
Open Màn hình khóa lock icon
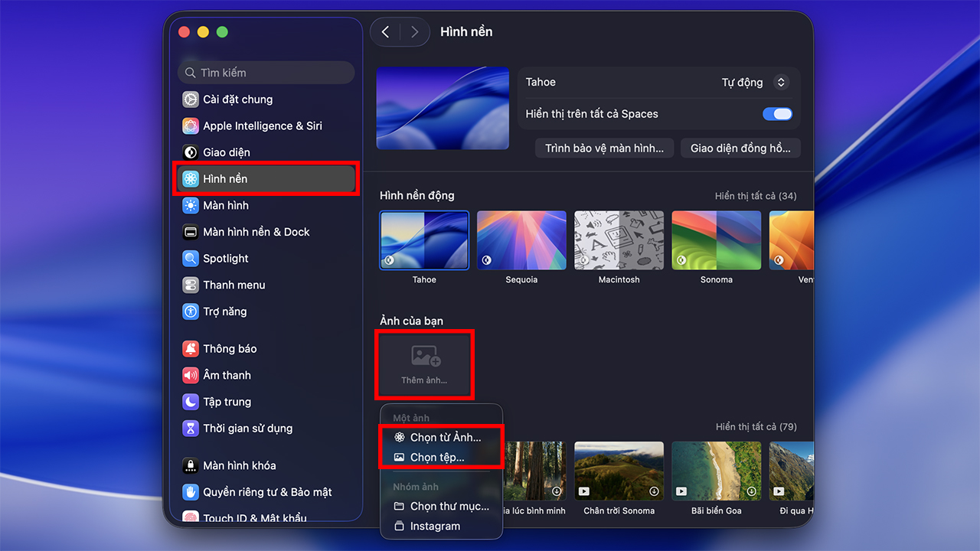[191, 465]
